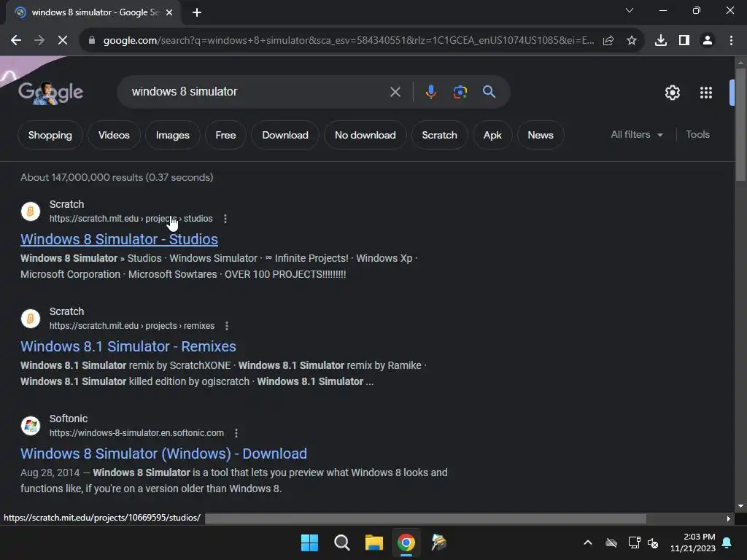The width and height of the screenshot is (747, 560).
Task: Open more options for Scratch remixes result
Action: point(227,326)
